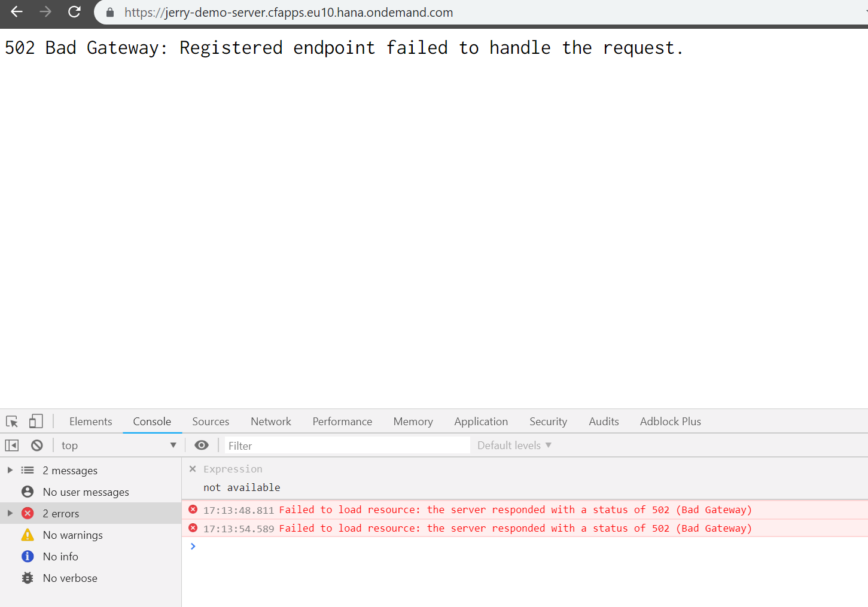Open the Sources tab
868x607 pixels.
pyautogui.click(x=211, y=422)
